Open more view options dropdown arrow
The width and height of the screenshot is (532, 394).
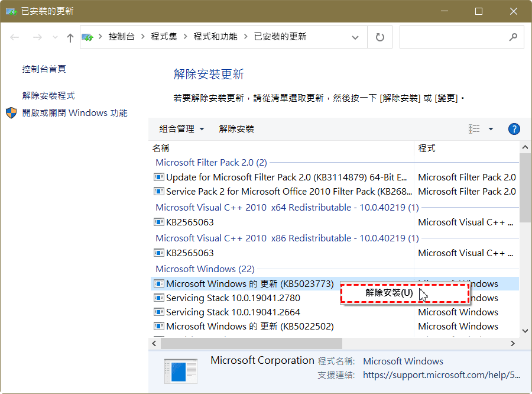(491, 129)
